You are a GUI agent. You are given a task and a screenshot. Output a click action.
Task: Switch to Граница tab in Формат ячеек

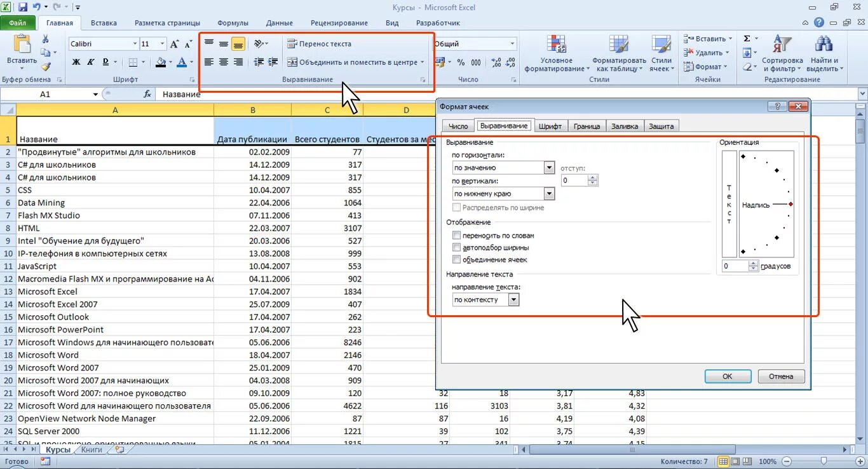click(587, 126)
